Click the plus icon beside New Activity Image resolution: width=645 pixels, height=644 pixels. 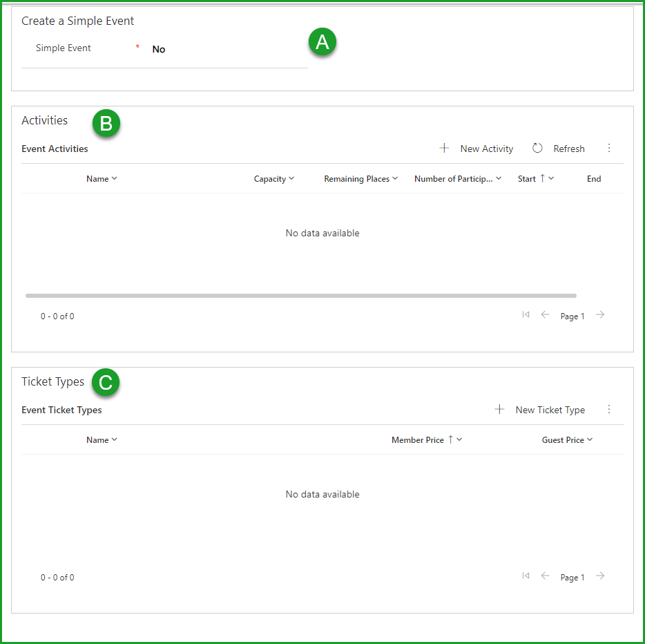(x=445, y=148)
